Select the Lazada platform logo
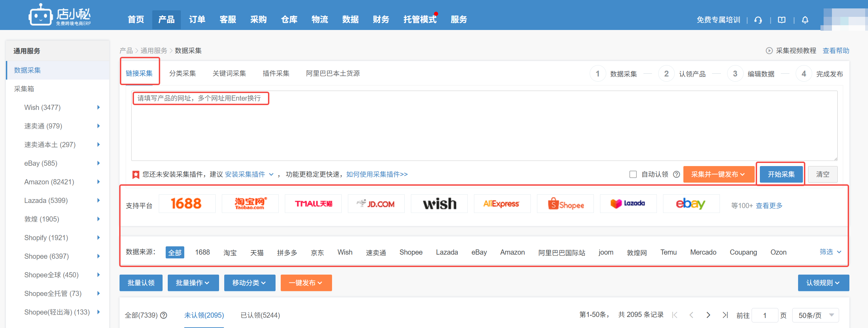868x328 pixels. coord(628,204)
